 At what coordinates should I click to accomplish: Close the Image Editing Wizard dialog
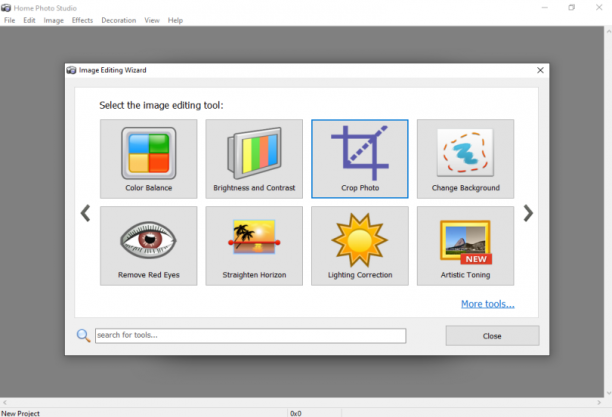click(540, 70)
